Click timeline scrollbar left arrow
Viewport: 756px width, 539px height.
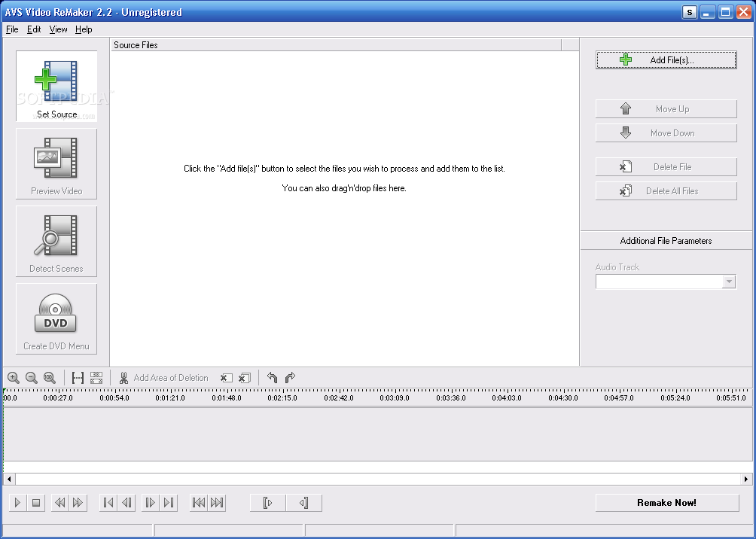pyautogui.click(x=9, y=480)
